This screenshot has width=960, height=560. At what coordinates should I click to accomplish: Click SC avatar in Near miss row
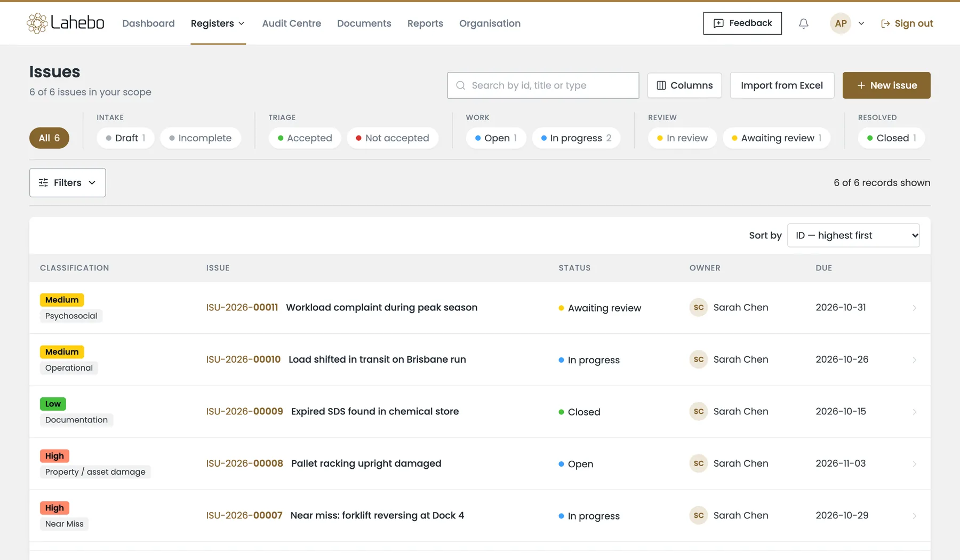pyautogui.click(x=699, y=516)
